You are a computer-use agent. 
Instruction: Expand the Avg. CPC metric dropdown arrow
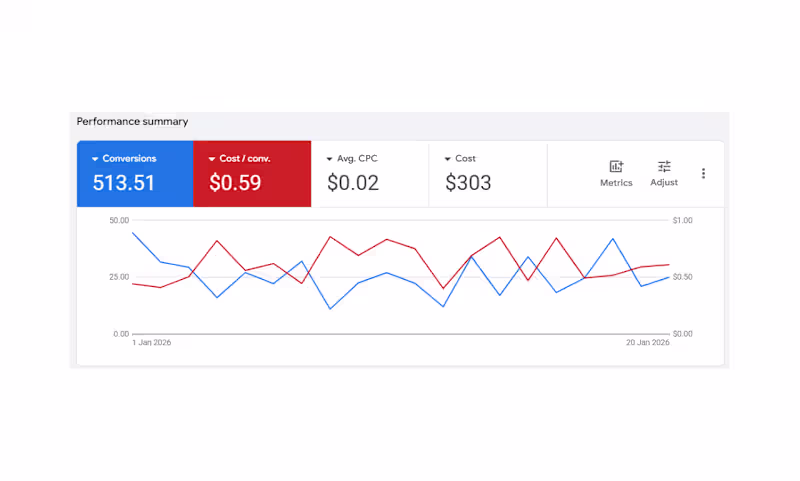[330, 159]
